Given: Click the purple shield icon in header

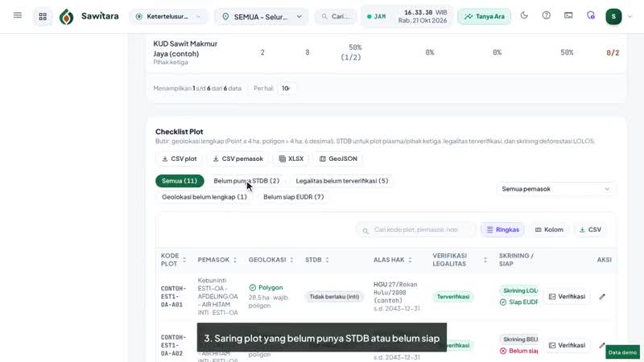Looking at the screenshot, I should pos(591,15).
